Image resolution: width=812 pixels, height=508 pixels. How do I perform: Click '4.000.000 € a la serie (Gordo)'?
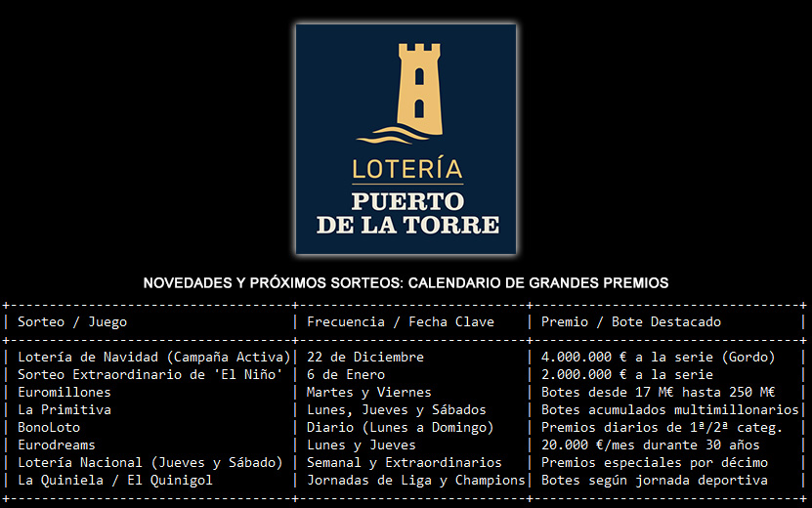[658, 358]
